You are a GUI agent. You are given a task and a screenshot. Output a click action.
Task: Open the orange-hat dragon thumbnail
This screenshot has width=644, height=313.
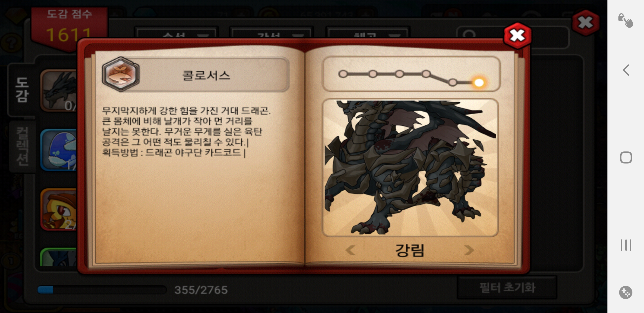pos(59,209)
